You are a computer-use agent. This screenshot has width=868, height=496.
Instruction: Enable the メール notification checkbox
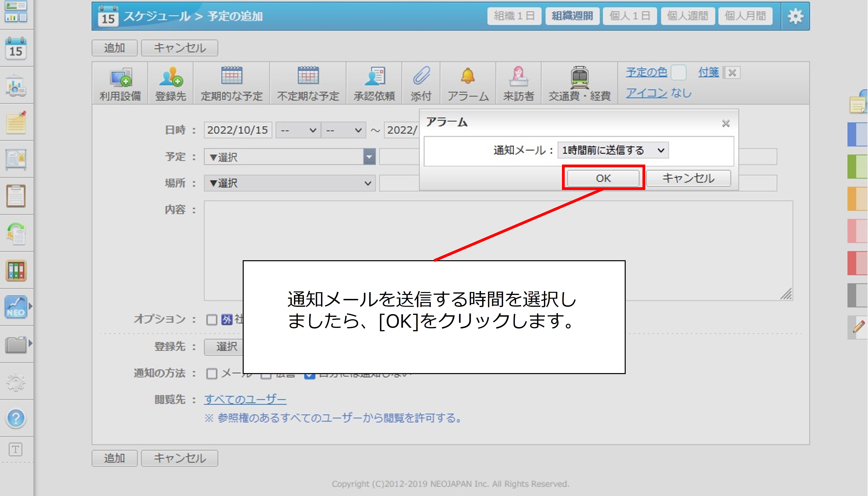point(212,373)
